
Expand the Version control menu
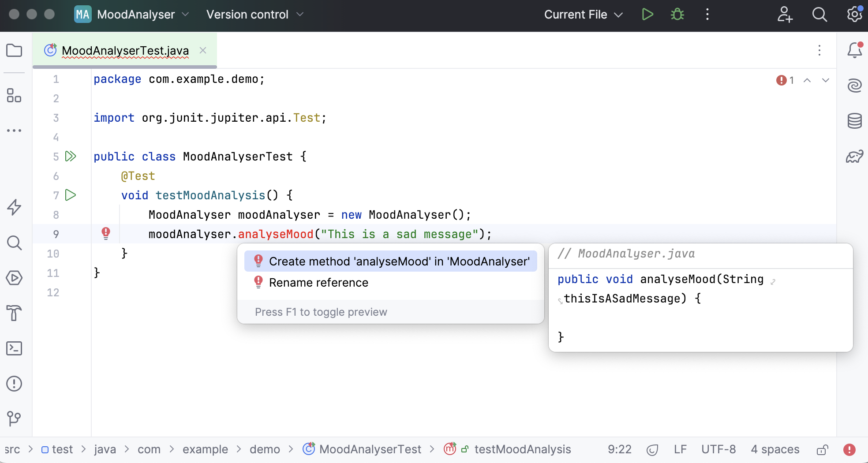click(x=255, y=14)
